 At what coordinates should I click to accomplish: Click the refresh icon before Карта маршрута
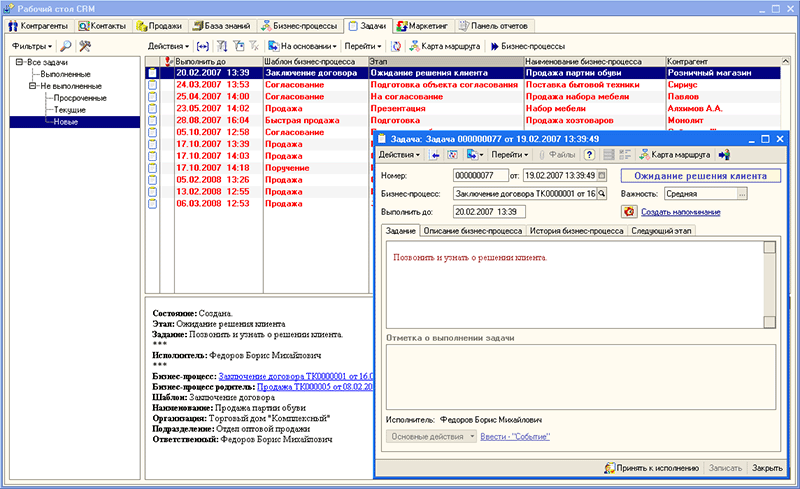tap(396, 46)
